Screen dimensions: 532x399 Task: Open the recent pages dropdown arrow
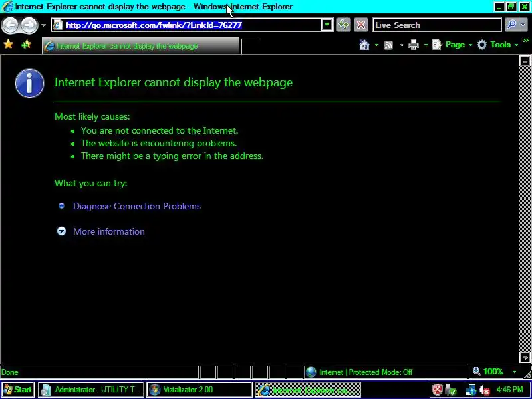click(x=43, y=25)
